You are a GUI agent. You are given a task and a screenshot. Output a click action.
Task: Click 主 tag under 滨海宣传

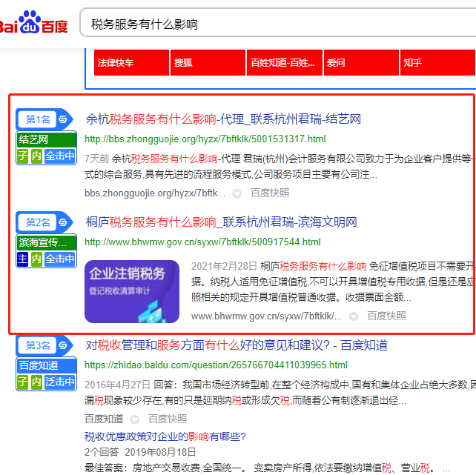click(22, 259)
